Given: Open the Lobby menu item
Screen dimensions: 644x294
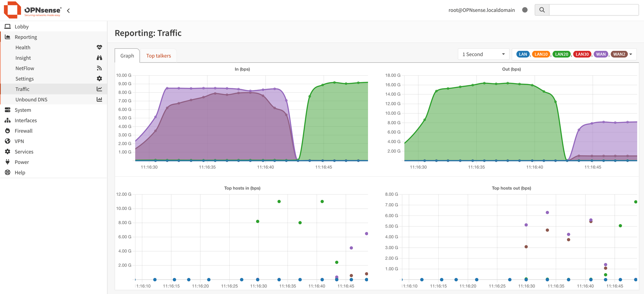Looking at the screenshot, I should point(22,26).
